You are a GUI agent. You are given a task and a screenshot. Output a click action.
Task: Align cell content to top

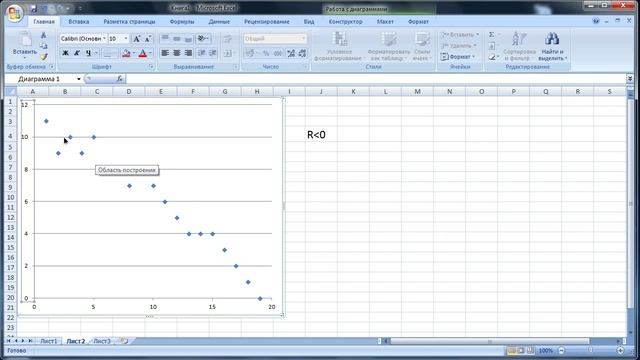pos(165,38)
